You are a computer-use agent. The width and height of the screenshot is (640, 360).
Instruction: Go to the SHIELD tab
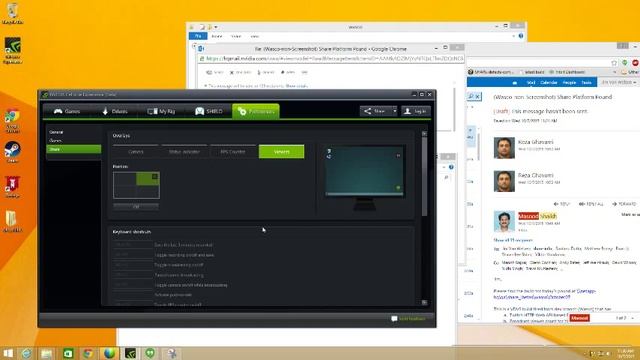[209, 111]
